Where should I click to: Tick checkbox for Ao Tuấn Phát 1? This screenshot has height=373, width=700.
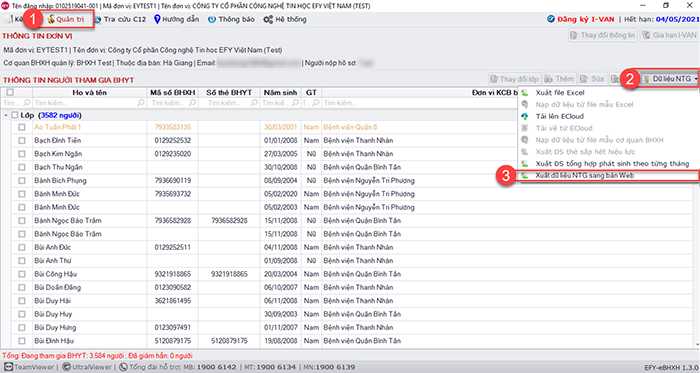point(22,127)
